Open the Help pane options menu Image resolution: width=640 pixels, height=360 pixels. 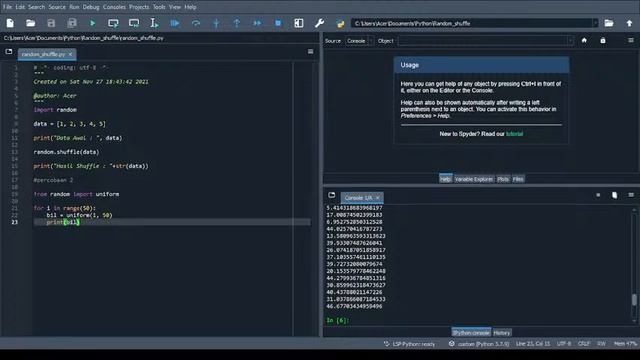(631, 40)
